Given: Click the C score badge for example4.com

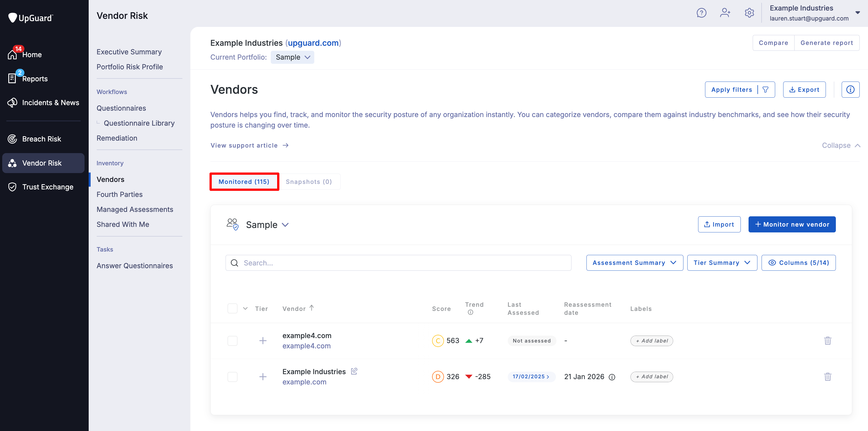Looking at the screenshot, I should [x=438, y=341].
